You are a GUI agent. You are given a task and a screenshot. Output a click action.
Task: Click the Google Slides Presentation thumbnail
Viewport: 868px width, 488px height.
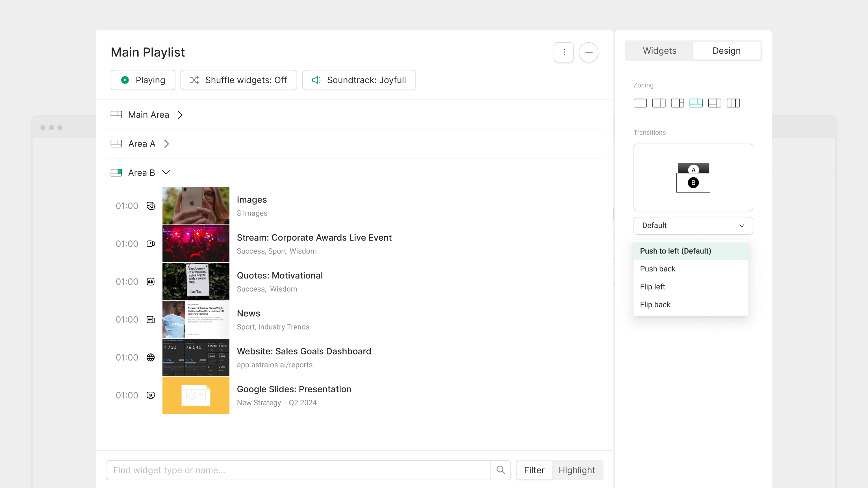tap(196, 395)
